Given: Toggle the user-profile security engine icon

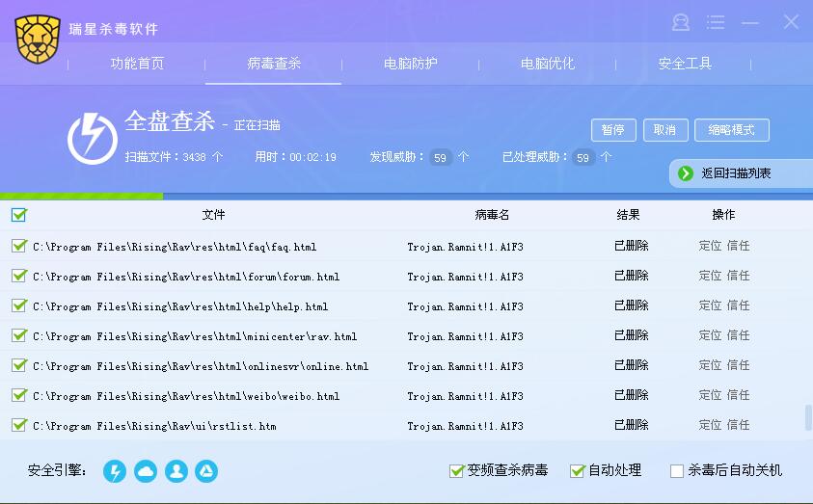Looking at the screenshot, I should tap(176, 471).
